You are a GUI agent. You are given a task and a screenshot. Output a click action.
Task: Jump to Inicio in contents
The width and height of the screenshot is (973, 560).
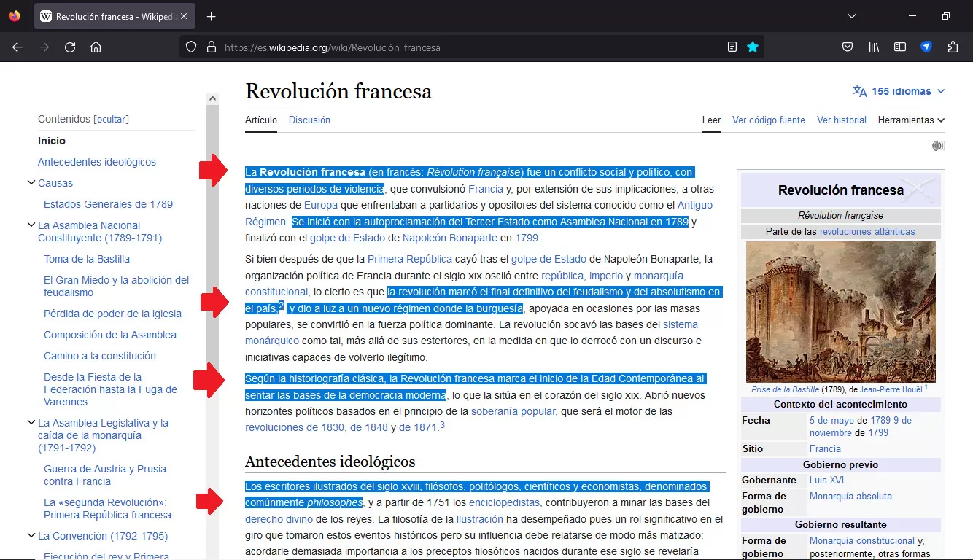point(52,141)
